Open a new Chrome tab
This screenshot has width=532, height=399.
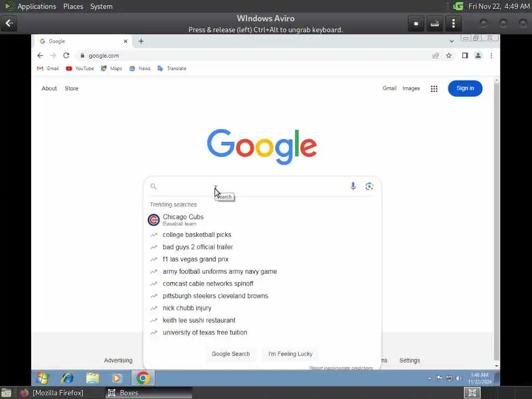click(141, 41)
